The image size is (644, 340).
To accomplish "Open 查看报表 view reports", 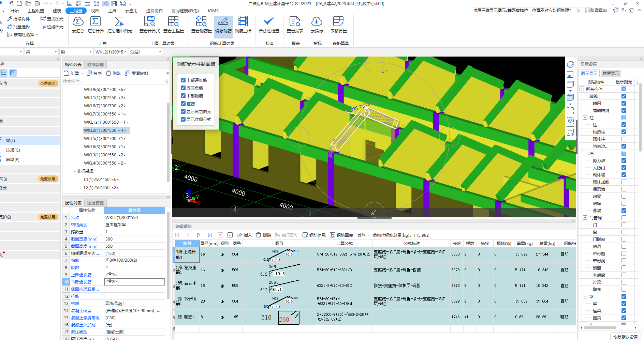I will click(295, 25).
